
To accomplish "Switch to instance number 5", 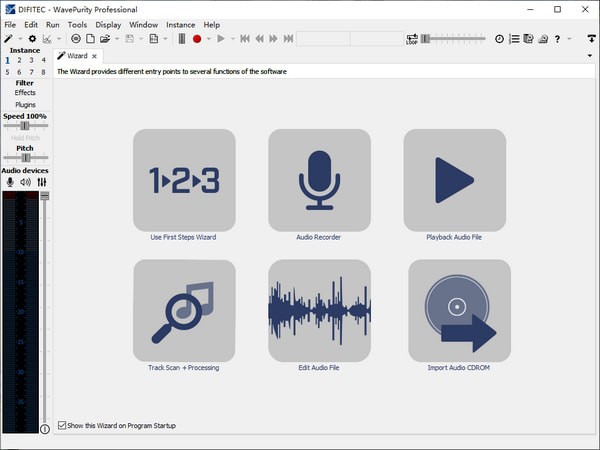I will [8, 72].
